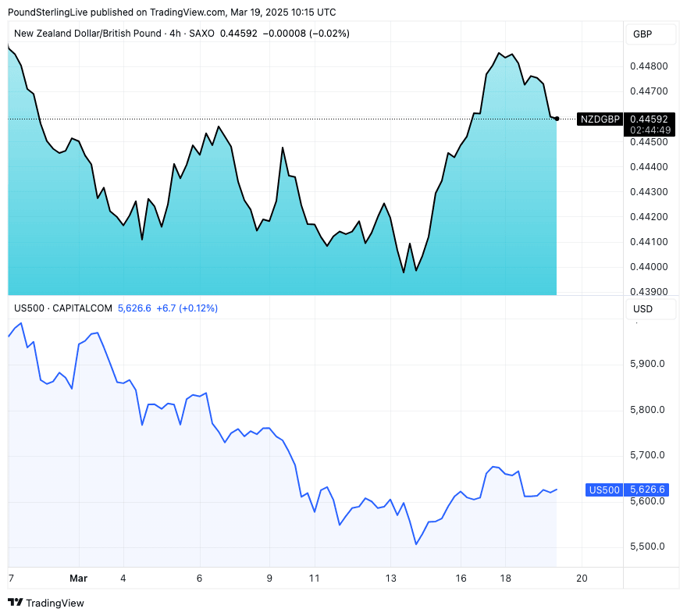Viewport: 687px width, 616px height.
Task: Click the 5,700.0 price axis label
Action: point(647,454)
